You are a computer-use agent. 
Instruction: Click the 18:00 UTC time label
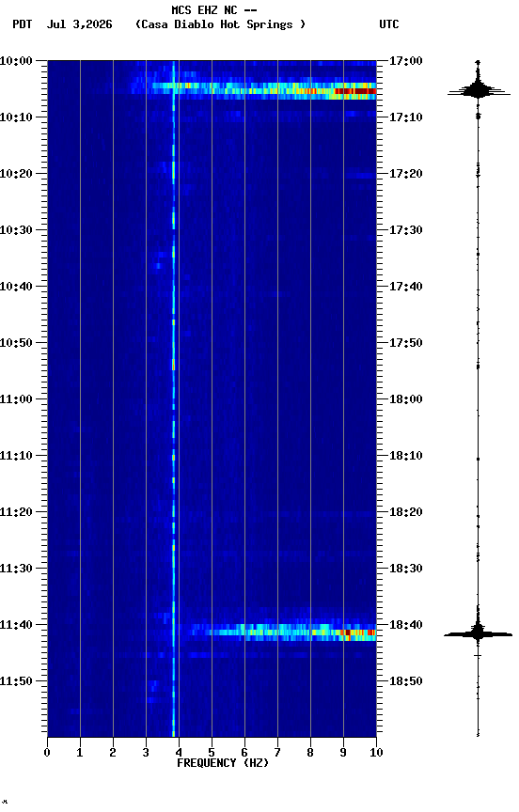(x=406, y=399)
